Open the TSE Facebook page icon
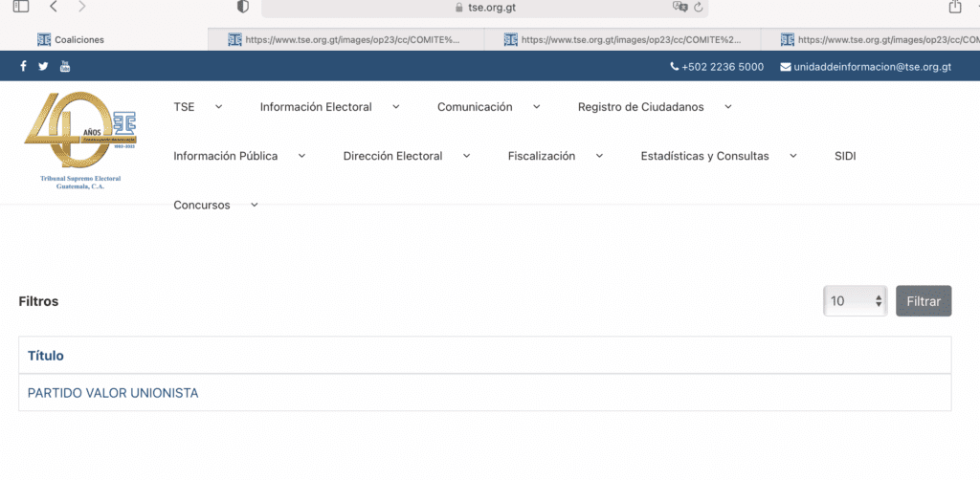 pyautogui.click(x=23, y=66)
